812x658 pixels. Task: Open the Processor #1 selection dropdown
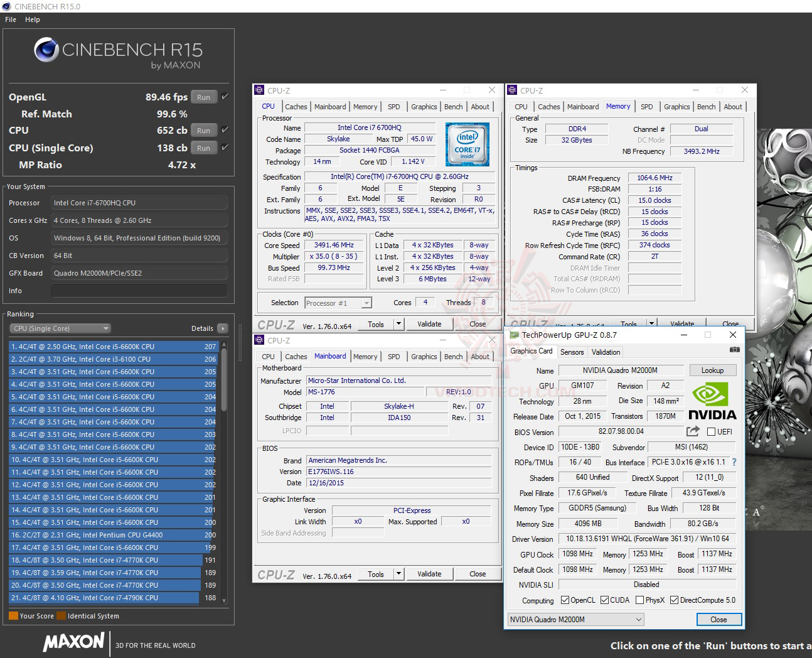point(338,303)
